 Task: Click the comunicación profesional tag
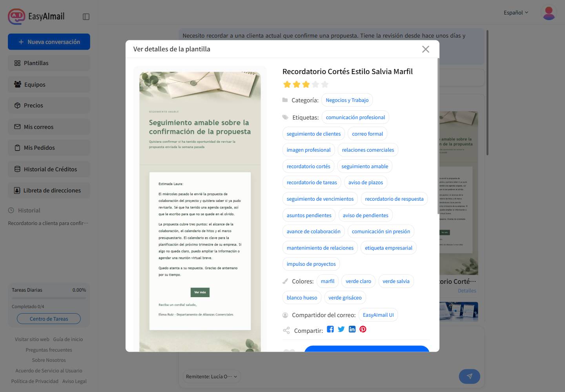(355, 117)
